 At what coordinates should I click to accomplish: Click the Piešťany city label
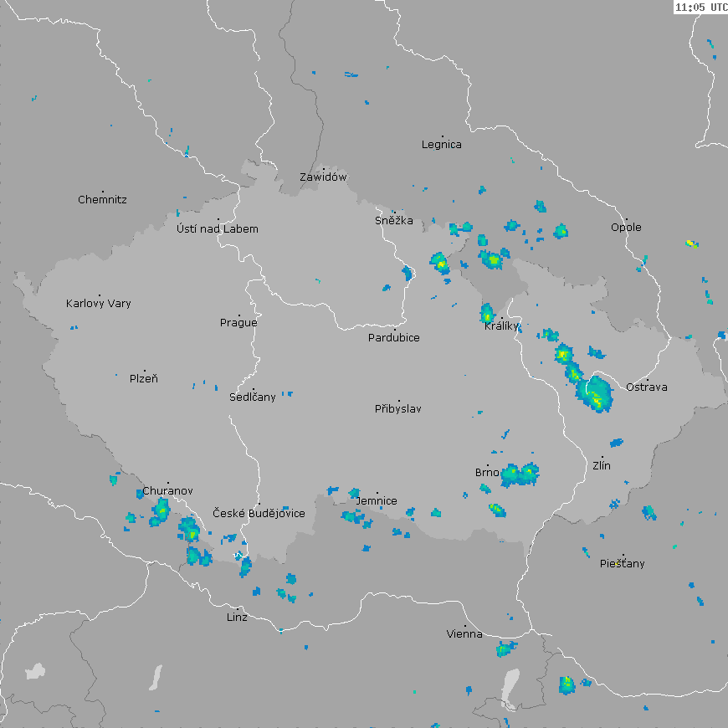623,564
